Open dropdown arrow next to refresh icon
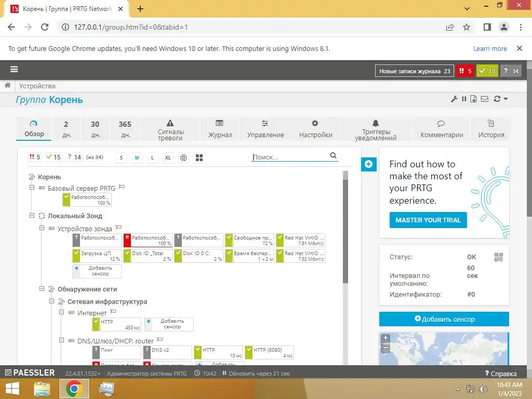This screenshot has height=399, width=532. tap(506, 99)
